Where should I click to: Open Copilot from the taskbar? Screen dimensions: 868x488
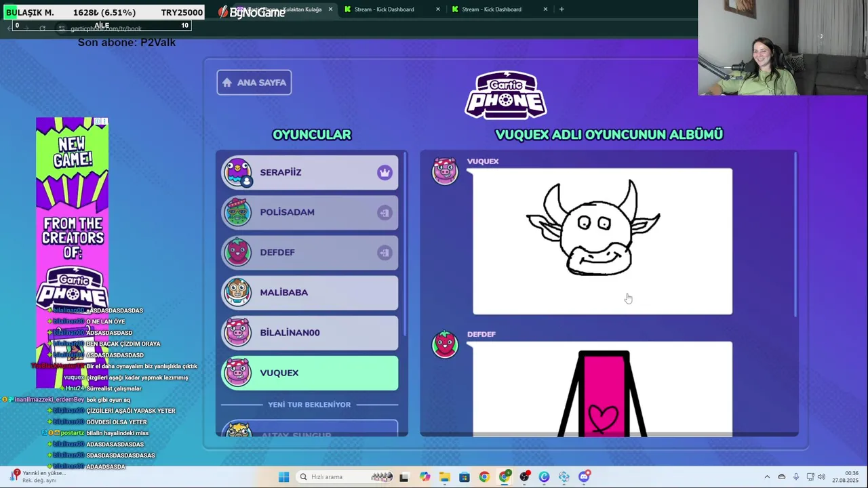(425, 477)
